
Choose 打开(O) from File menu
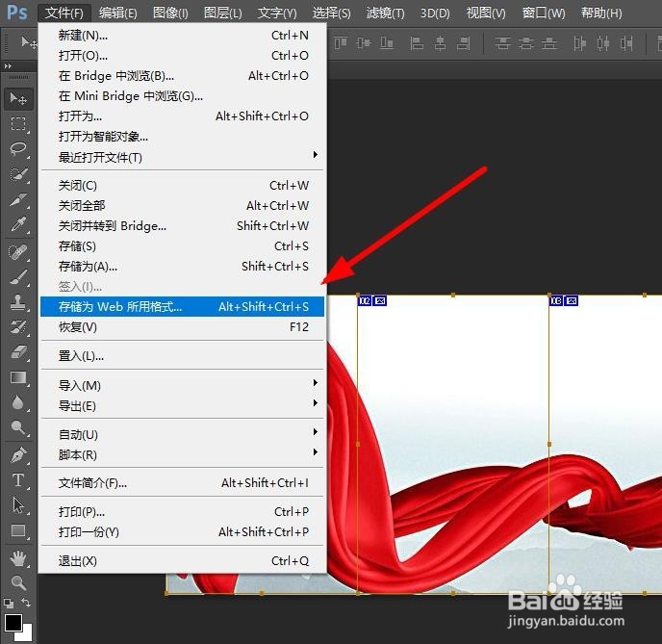[x=183, y=55]
